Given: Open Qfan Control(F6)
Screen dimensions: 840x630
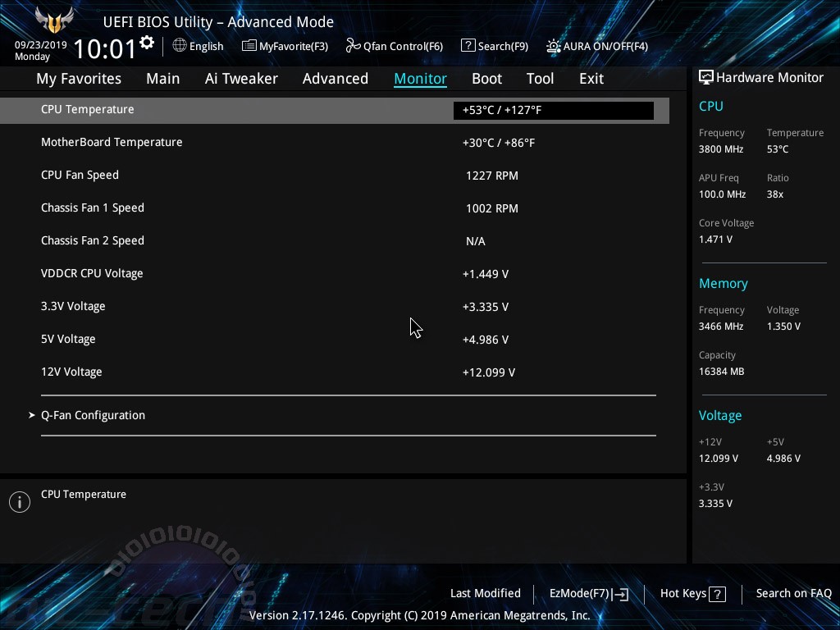Looking at the screenshot, I should coord(395,46).
